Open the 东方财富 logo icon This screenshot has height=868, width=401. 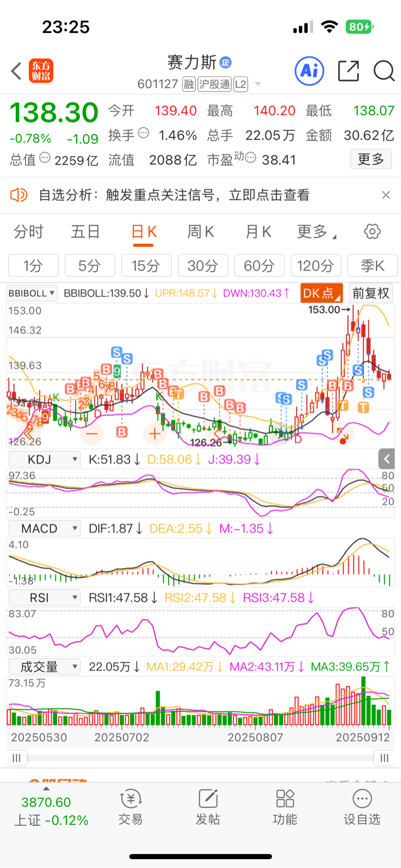point(41,71)
